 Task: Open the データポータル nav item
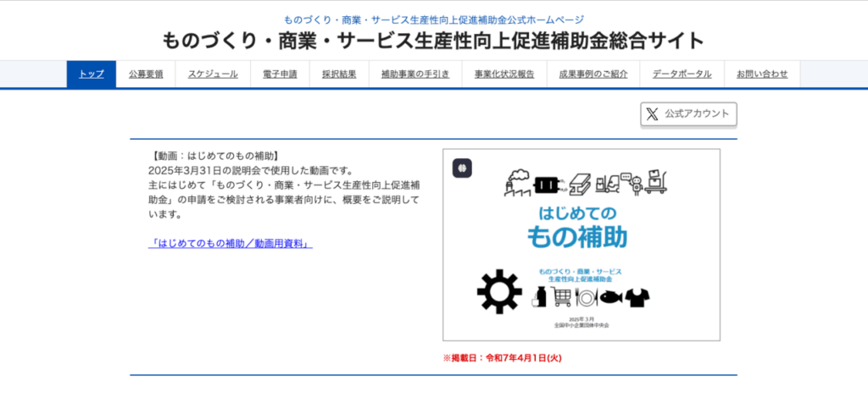pos(682,74)
